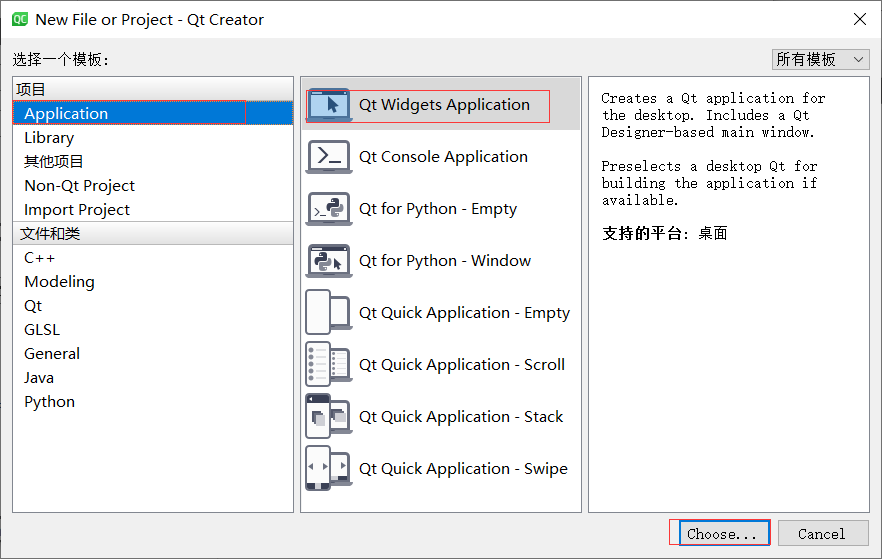
Task: Select Import Project category
Action: coord(77,210)
